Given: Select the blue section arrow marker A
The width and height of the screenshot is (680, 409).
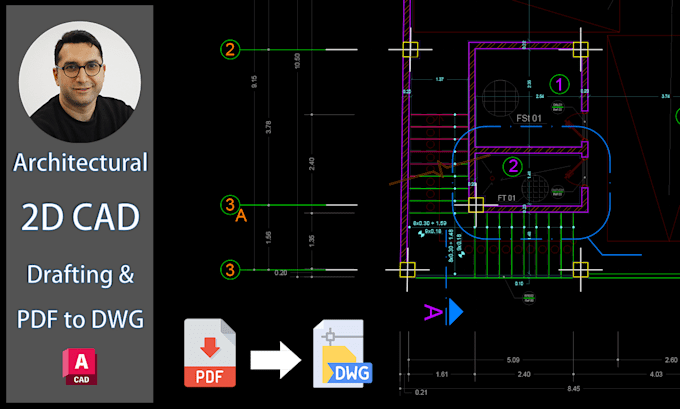Looking at the screenshot, I should click(454, 311).
